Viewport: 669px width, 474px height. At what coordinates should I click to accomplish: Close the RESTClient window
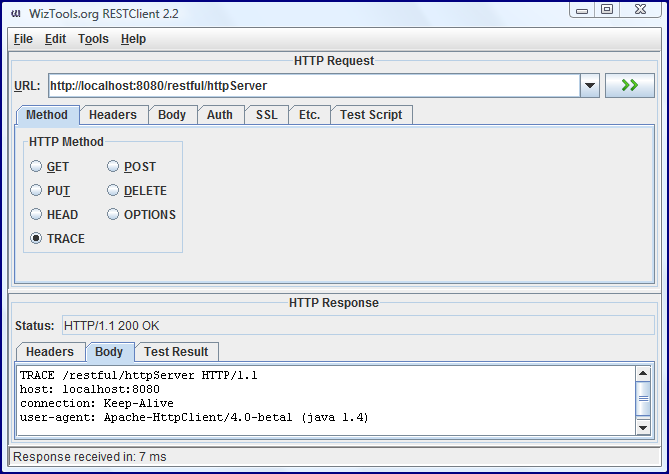tap(640, 9)
